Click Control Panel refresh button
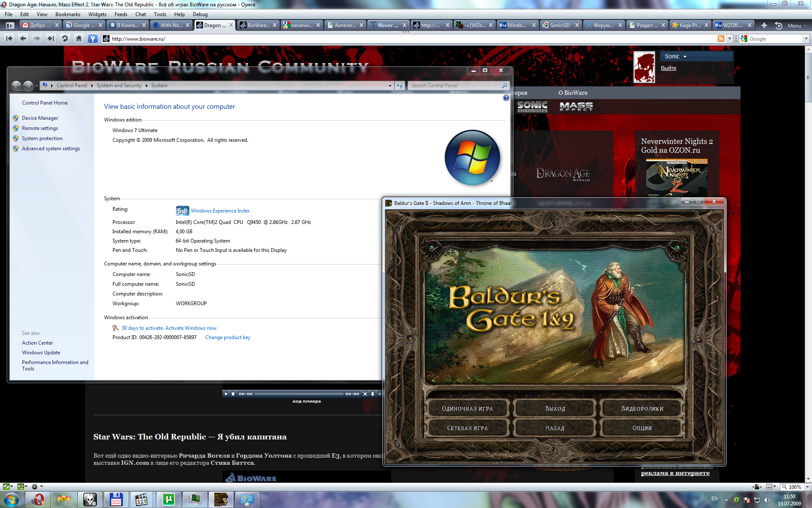Image resolution: width=812 pixels, height=508 pixels. (x=400, y=86)
